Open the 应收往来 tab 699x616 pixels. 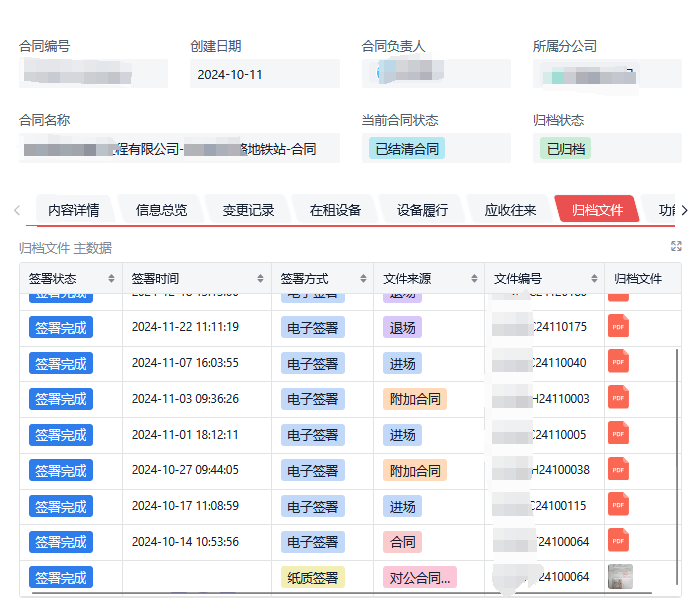(510, 210)
